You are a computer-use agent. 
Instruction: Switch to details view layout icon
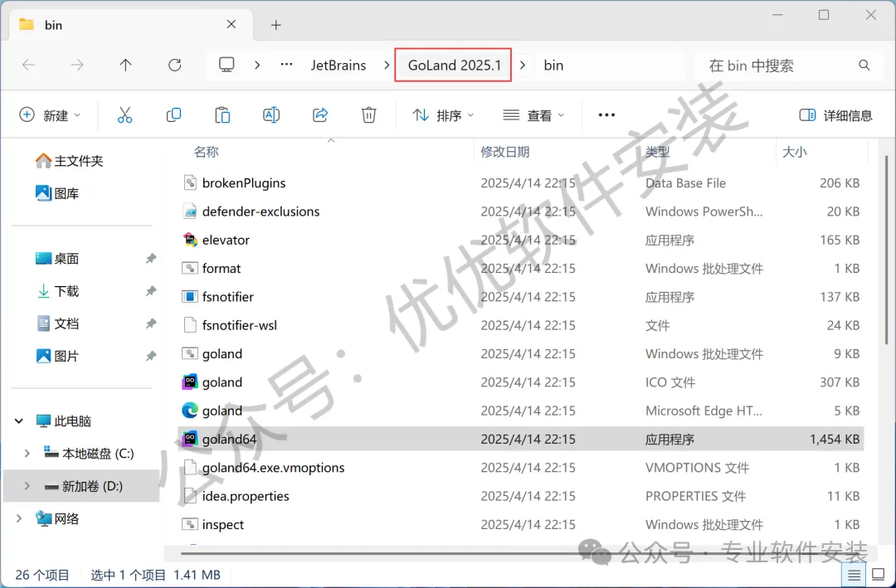tap(854, 574)
